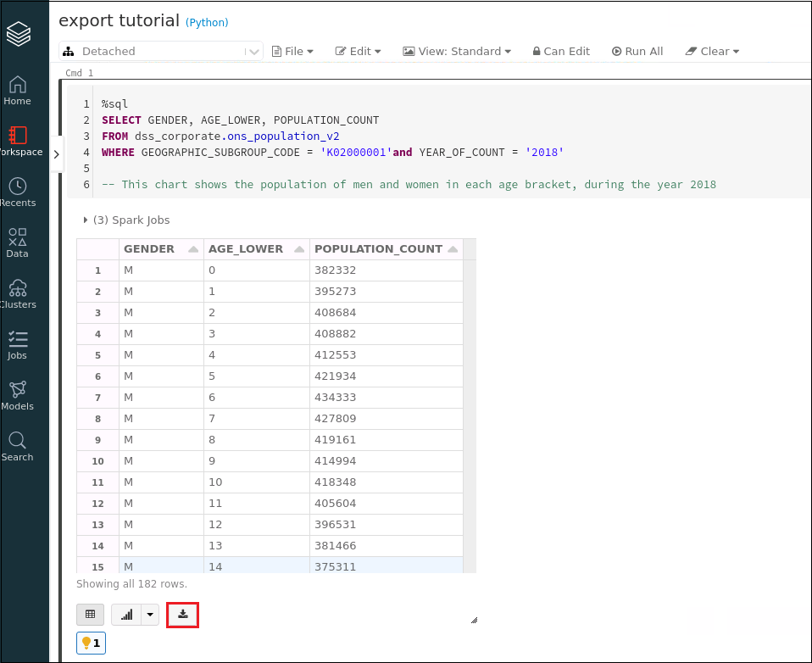The height and width of the screenshot is (663, 812).
Task: Select row number 10 in the table
Action: click(x=97, y=461)
